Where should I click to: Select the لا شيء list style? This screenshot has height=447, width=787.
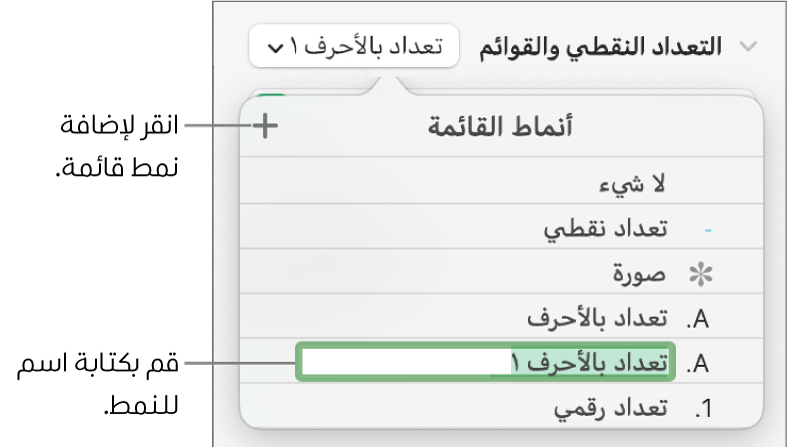639,185
